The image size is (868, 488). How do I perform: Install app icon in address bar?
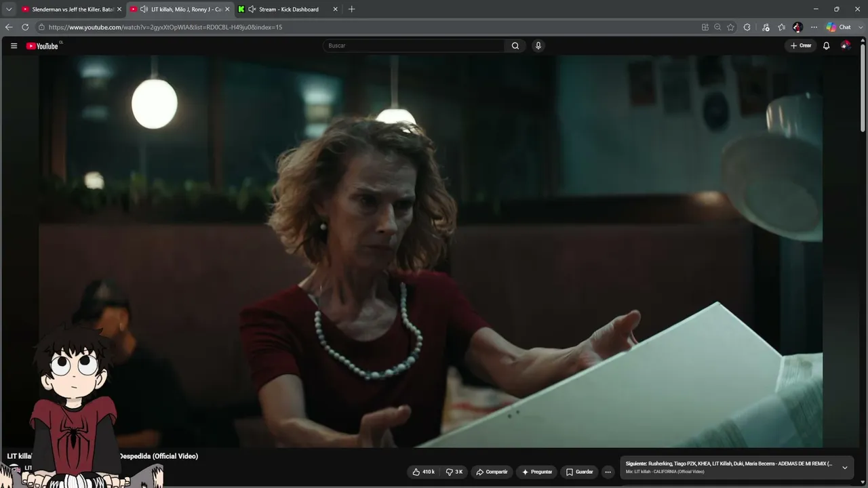[x=705, y=27]
